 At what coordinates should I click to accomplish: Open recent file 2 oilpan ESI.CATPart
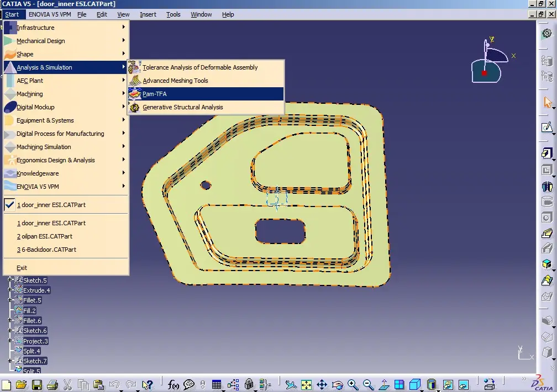(66, 236)
